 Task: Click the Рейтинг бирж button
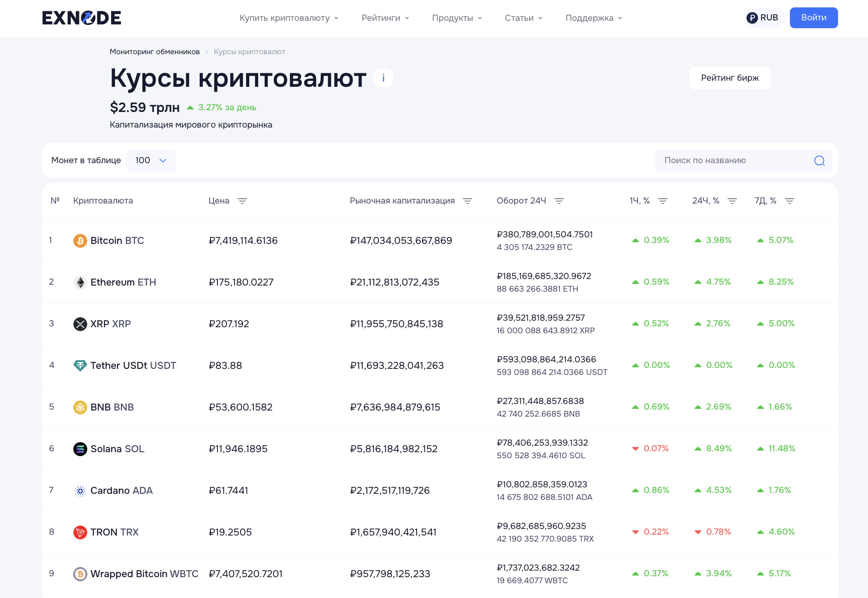(x=730, y=78)
